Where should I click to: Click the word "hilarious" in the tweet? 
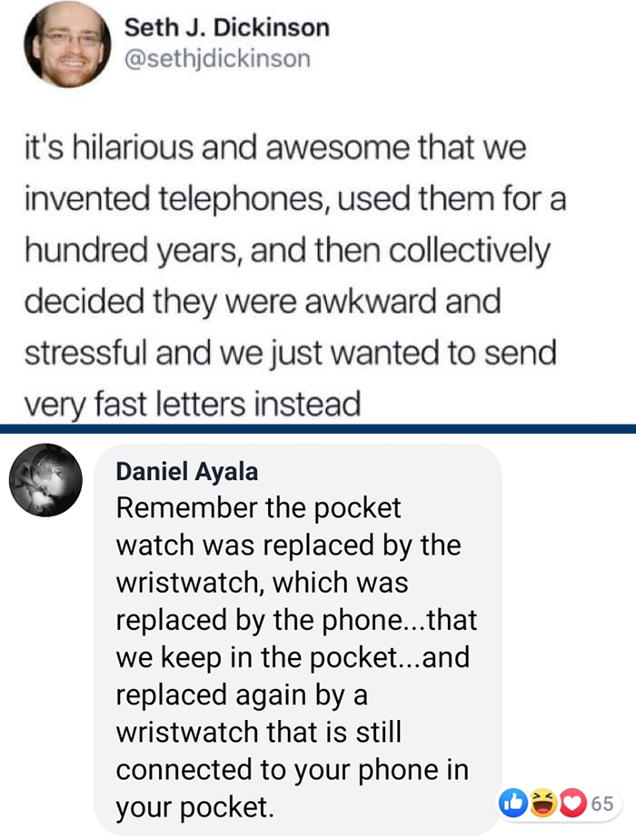(126, 149)
